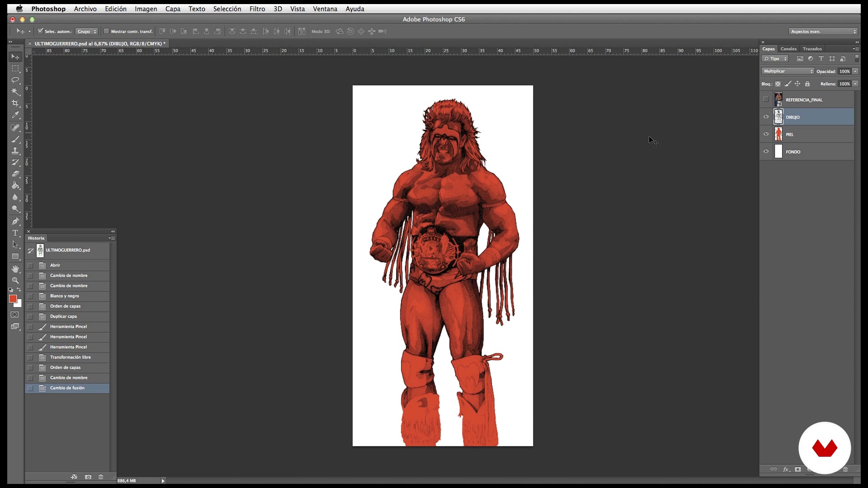Select the Pen tool
868x488 pixels.
(x=15, y=221)
